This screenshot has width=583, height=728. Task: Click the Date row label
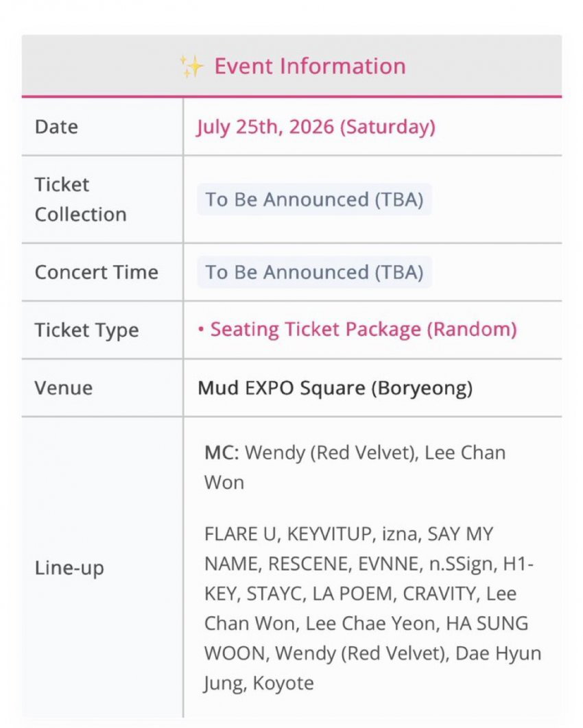pos(56,127)
